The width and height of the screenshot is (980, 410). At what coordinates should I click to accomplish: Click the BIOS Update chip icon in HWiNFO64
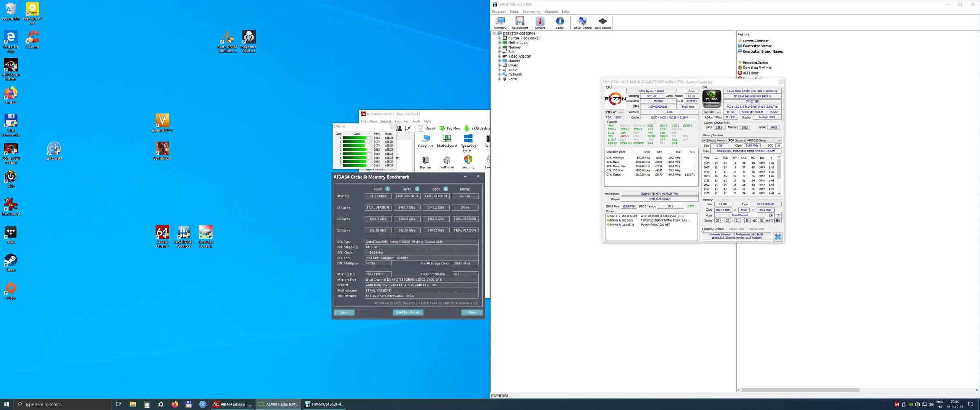click(602, 22)
